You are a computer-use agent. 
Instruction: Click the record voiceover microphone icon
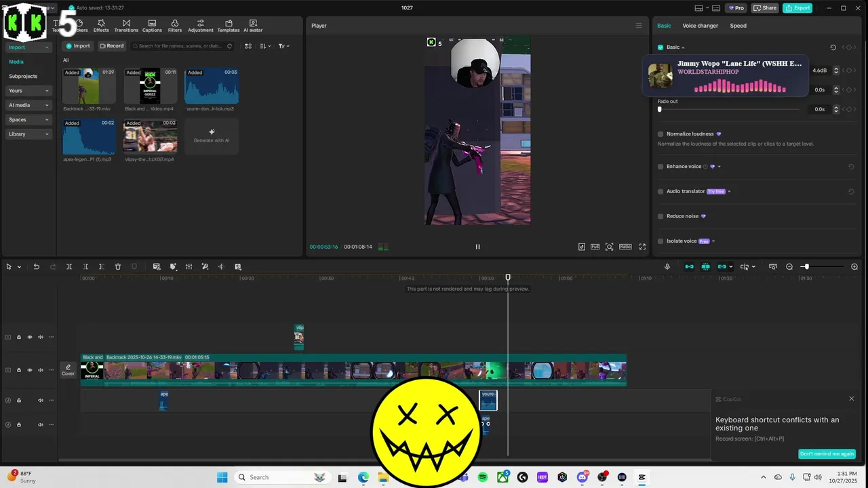tap(667, 266)
